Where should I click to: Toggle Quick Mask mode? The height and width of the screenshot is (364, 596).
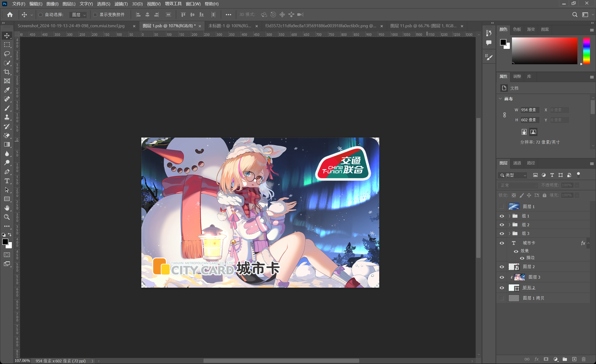pyautogui.click(x=7, y=255)
